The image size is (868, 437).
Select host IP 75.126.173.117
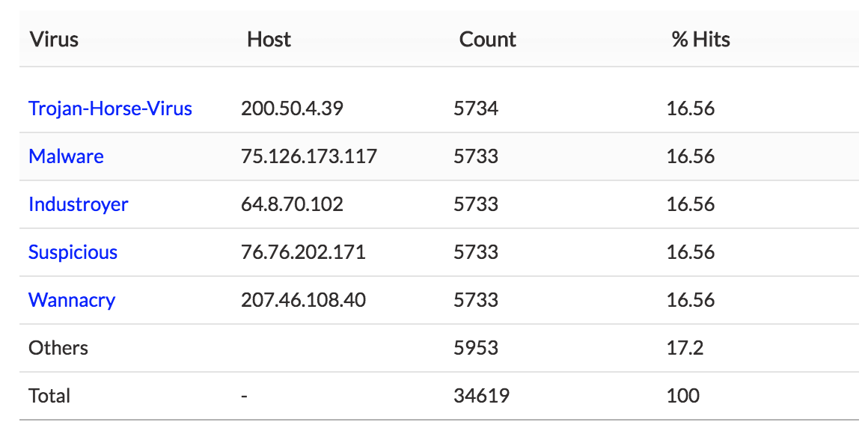309,156
